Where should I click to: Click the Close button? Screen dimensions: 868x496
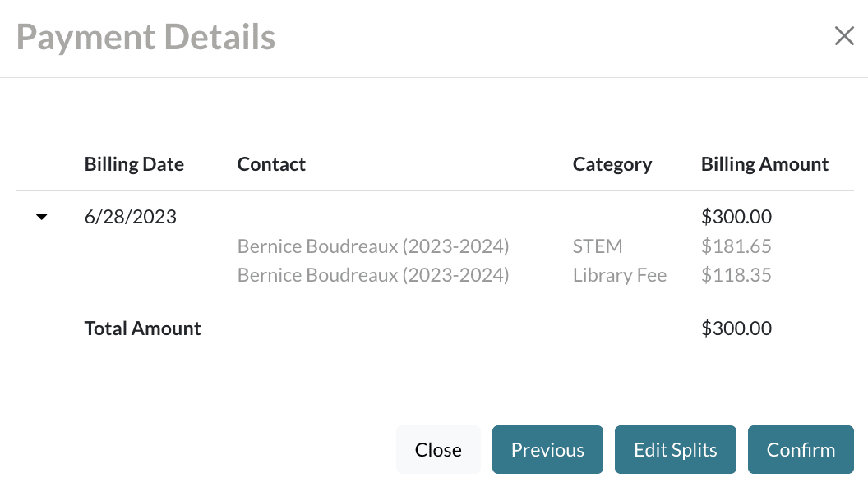pos(438,450)
